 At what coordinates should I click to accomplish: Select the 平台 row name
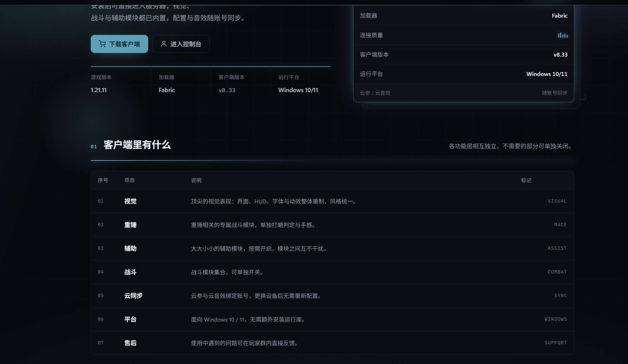(x=130, y=319)
